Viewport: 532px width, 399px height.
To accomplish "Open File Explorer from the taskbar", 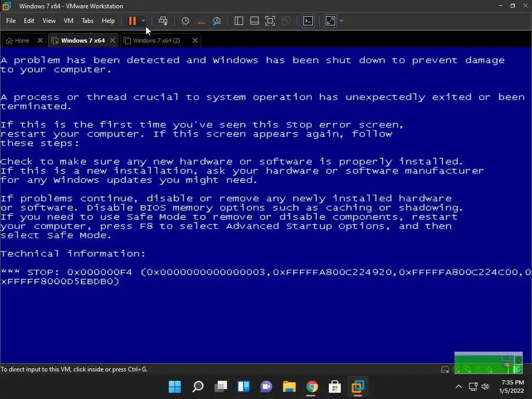I will tap(289, 387).
